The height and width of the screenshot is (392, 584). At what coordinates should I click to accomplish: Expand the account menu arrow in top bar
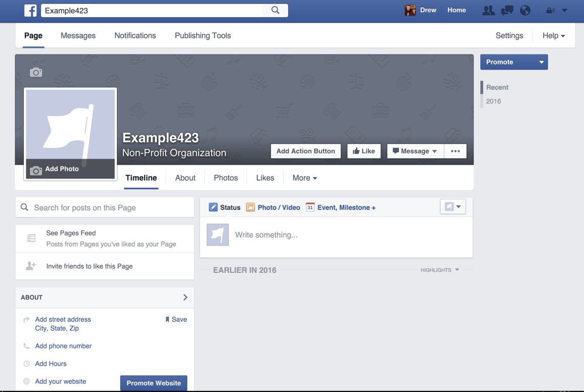(x=564, y=10)
